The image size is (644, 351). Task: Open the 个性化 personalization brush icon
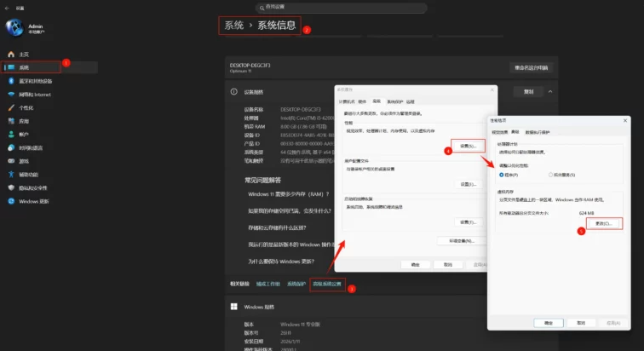click(x=11, y=108)
